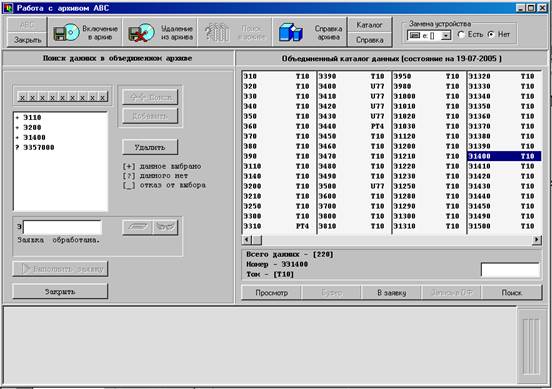Select catalog row Э1250
This screenshot has width=552, height=389.
429,186
